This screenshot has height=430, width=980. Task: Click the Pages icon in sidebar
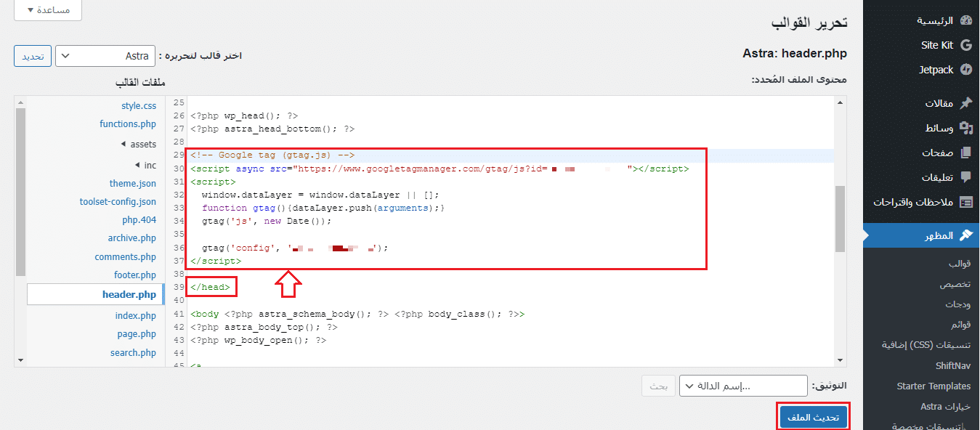point(965,153)
